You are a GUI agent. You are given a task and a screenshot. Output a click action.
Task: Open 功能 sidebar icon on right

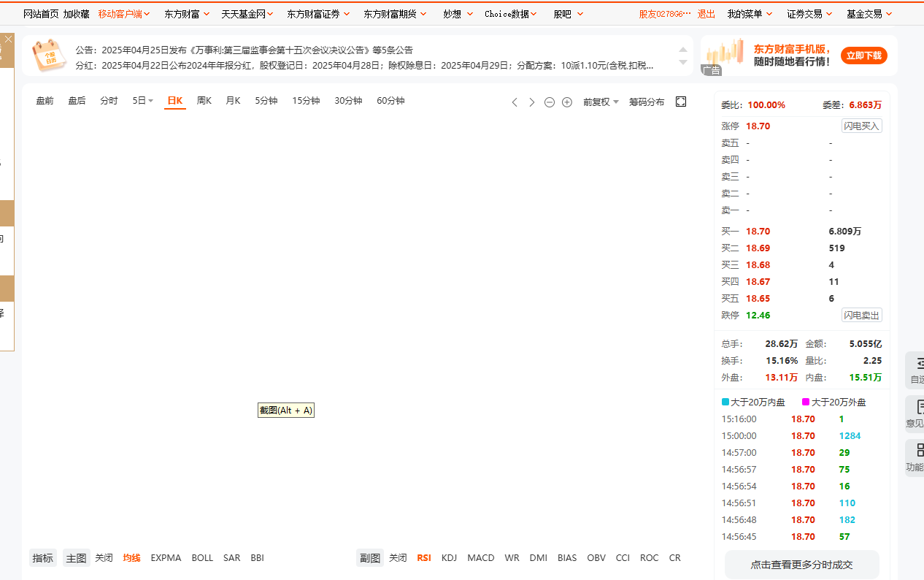tap(915, 458)
